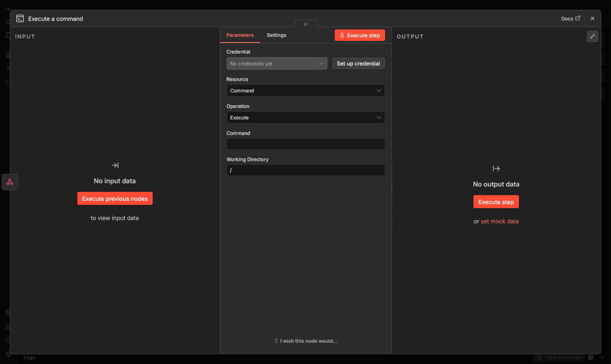Click Set up credential button

click(x=358, y=63)
